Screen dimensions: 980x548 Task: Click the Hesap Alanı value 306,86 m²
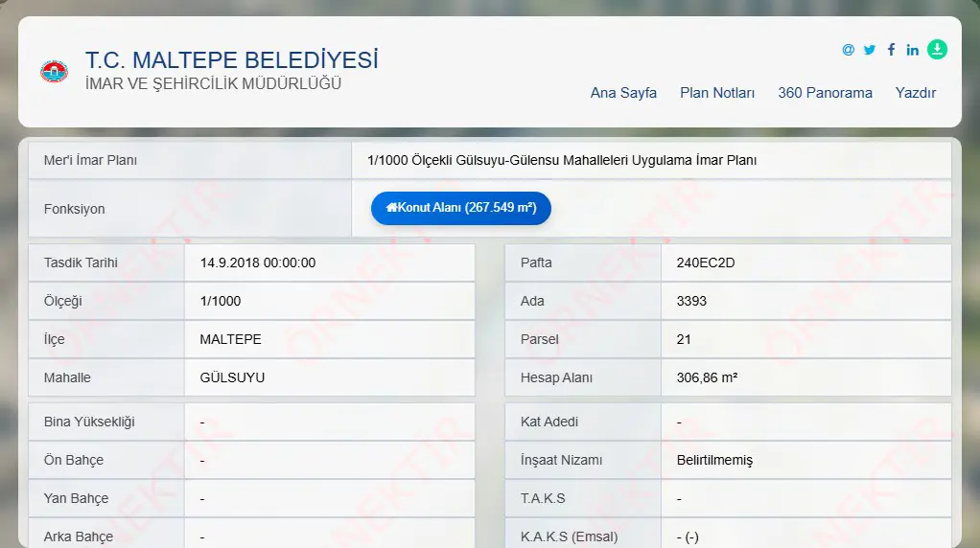707,377
